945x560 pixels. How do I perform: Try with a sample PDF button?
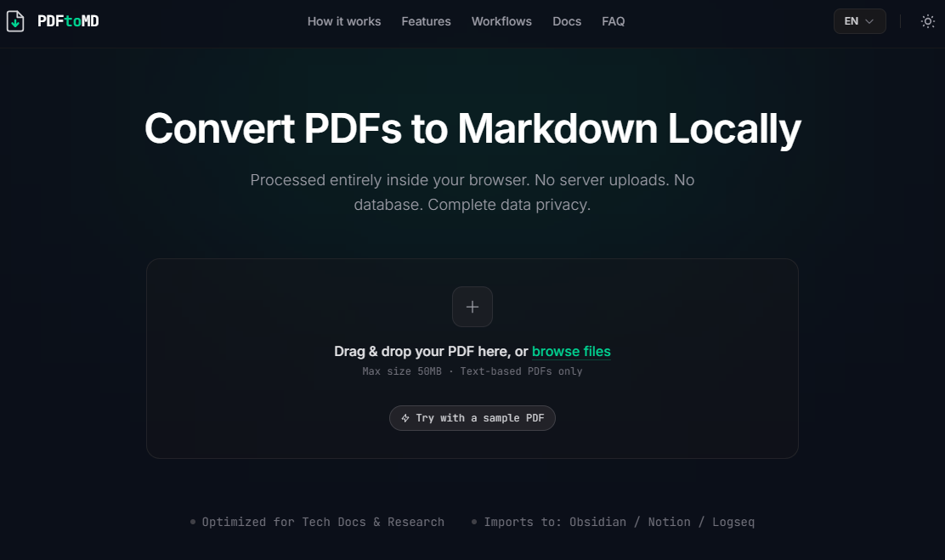pos(472,418)
